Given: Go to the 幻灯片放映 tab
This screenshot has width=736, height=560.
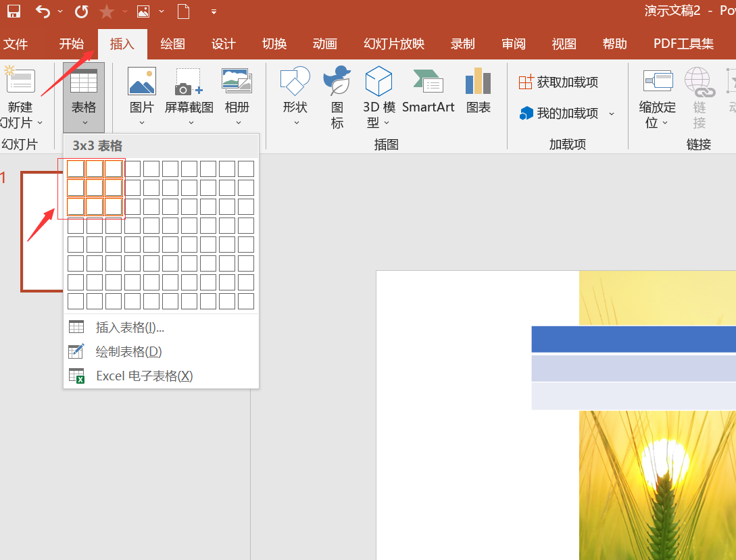Looking at the screenshot, I should tap(394, 44).
